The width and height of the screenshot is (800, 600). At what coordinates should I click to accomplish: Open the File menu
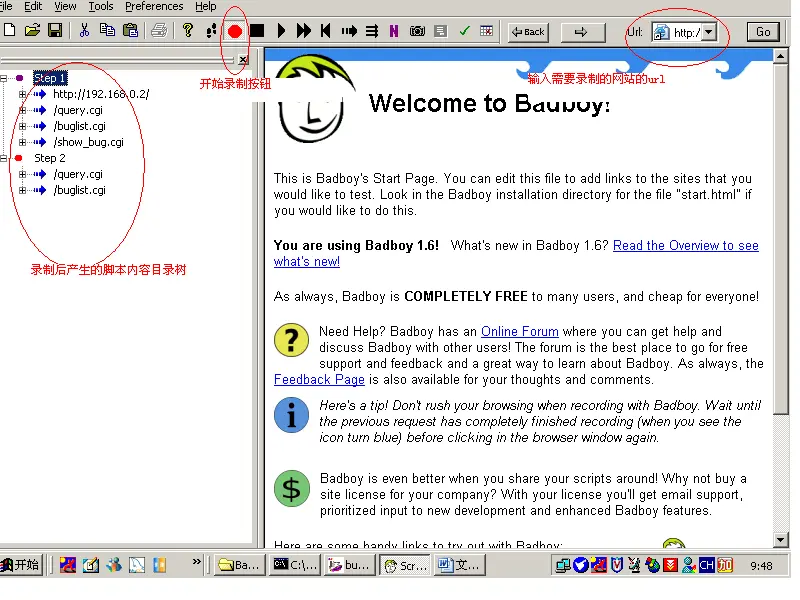[x=6, y=6]
